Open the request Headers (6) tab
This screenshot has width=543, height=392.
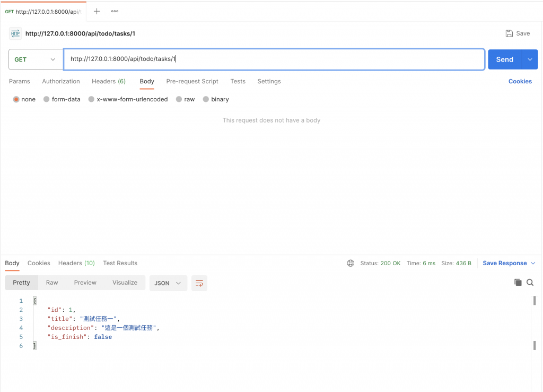click(x=109, y=81)
